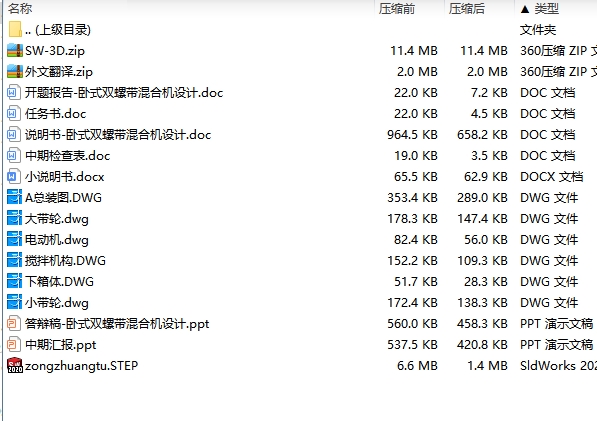Select the 大带轮.dwg file entry
Screen dimensions: 597x421
(57, 218)
